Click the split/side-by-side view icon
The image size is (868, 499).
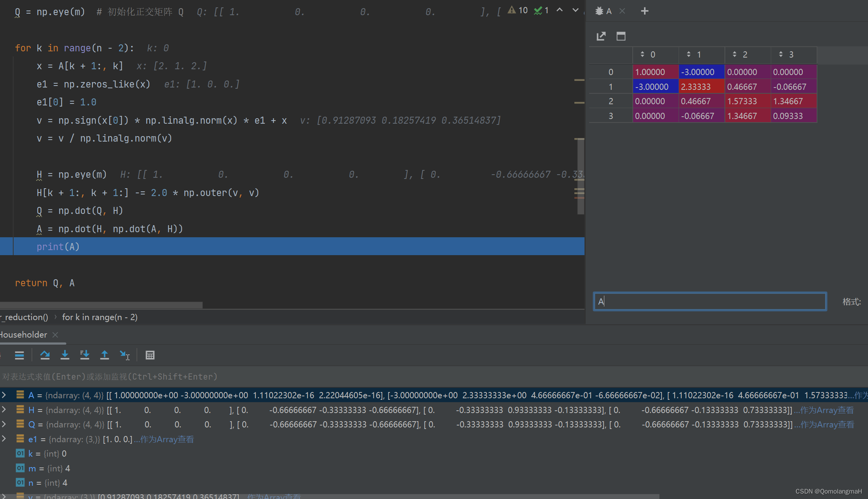(621, 37)
